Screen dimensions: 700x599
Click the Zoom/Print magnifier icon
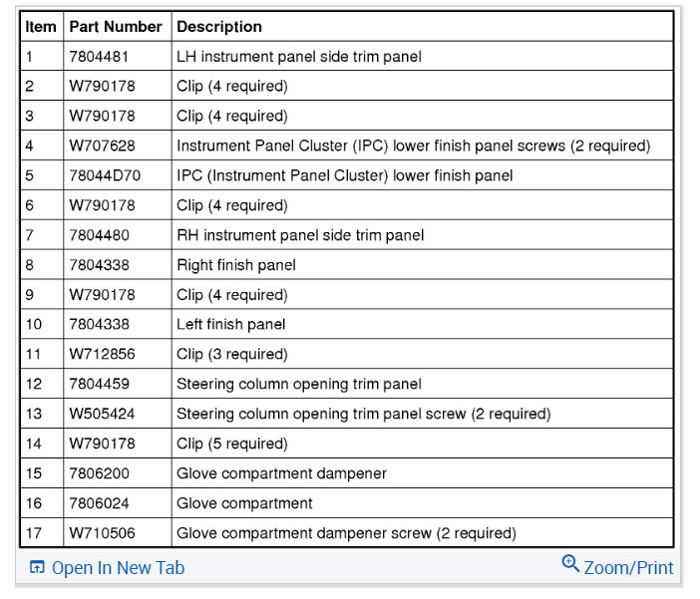point(570,564)
